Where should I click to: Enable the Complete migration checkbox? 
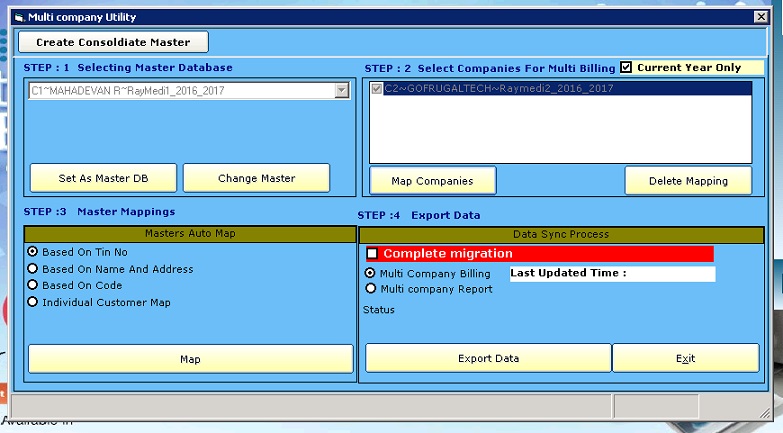(x=372, y=253)
